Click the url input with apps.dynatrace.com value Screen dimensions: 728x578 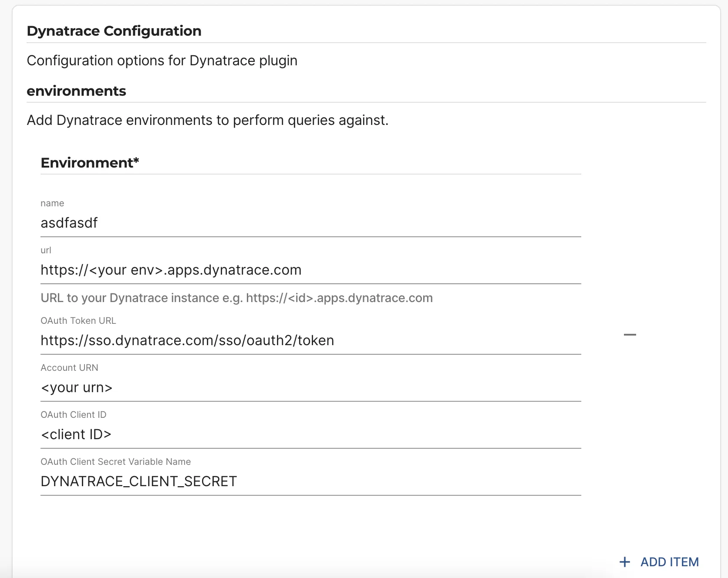click(x=310, y=270)
